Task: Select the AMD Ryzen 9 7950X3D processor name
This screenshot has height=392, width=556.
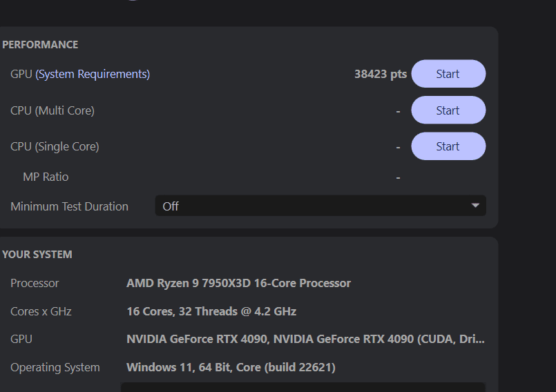Action: point(239,283)
